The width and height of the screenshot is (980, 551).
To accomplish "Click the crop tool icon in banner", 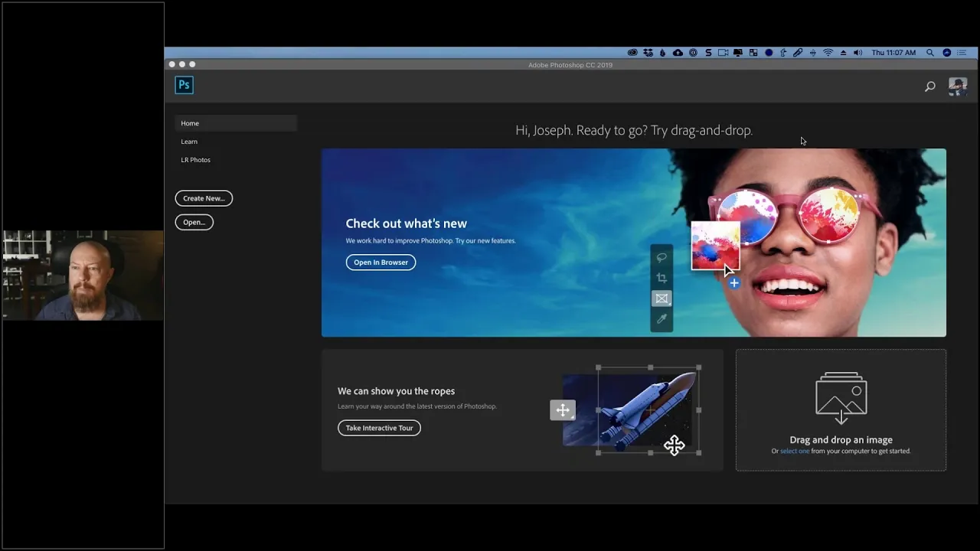I will point(661,278).
